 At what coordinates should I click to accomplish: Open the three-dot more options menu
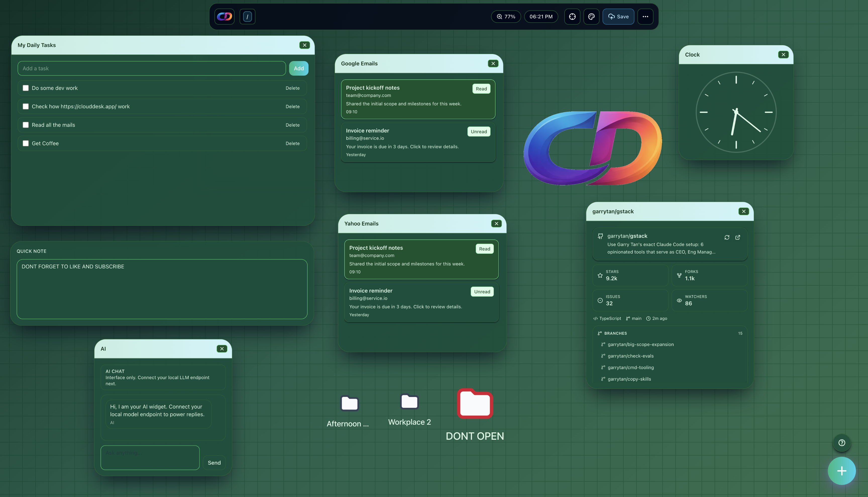click(645, 16)
